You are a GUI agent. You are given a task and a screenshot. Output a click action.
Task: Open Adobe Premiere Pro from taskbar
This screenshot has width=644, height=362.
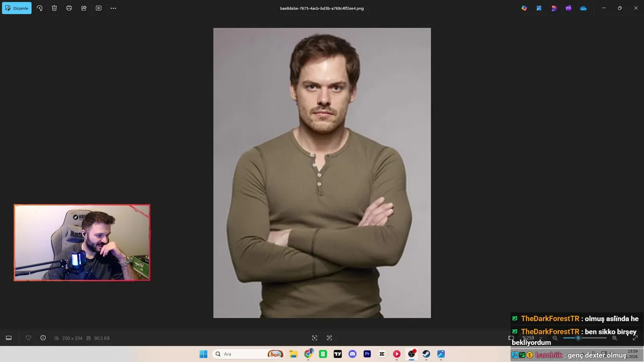coord(367,354)
